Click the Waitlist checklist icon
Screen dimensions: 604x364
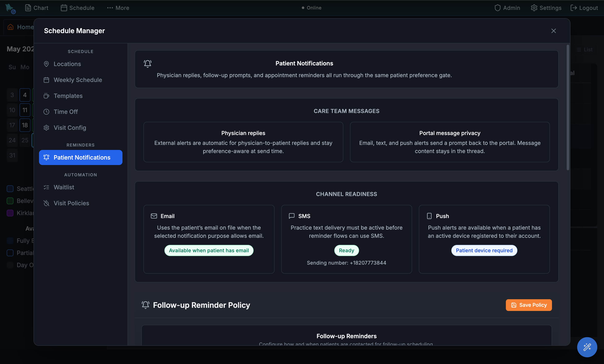pos(46,187)
